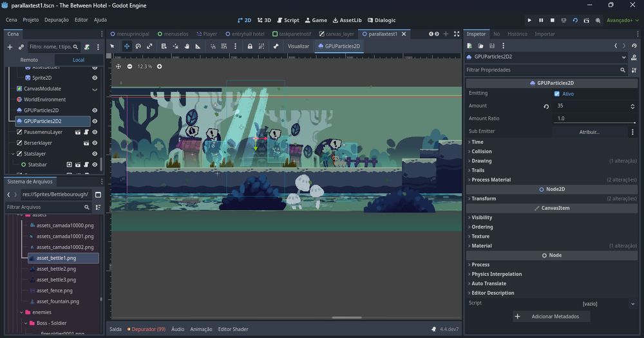644x338 pixels.
Task: Select the Pan mode hand tool
Action: pyautogui.click(x=187, y=46)
